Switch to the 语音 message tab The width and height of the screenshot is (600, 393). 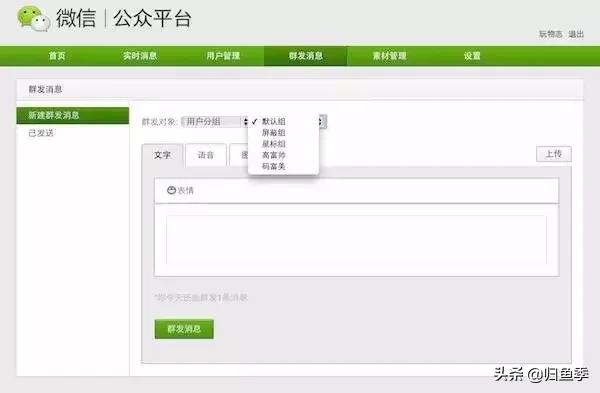pyautogui.click(x=206, y=155)
